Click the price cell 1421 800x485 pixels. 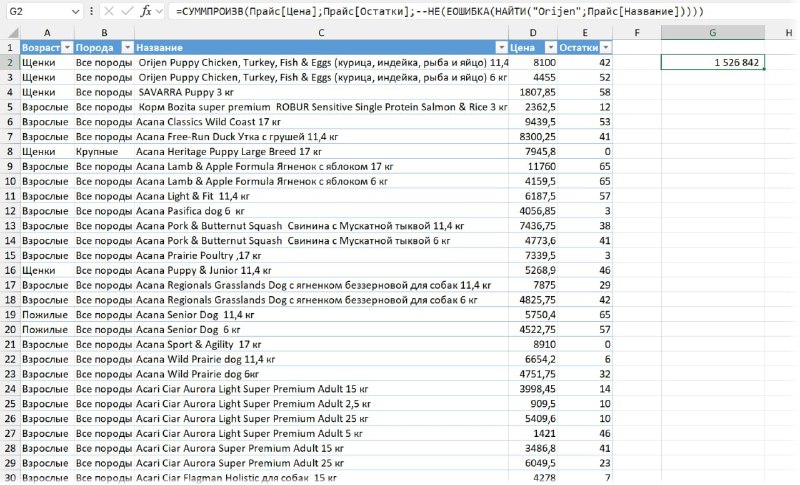click(x=533, y=433)
